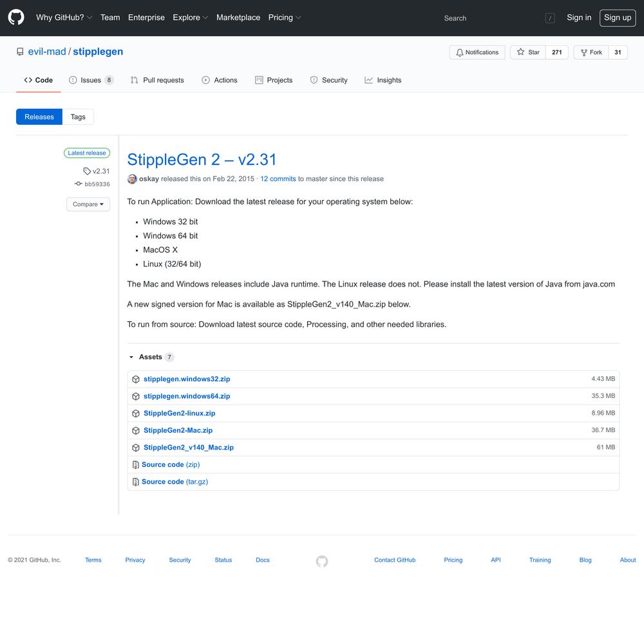Select the Releases toggle button
The height and width of the screenshot is (644, 644).
(x=39, y=117)
